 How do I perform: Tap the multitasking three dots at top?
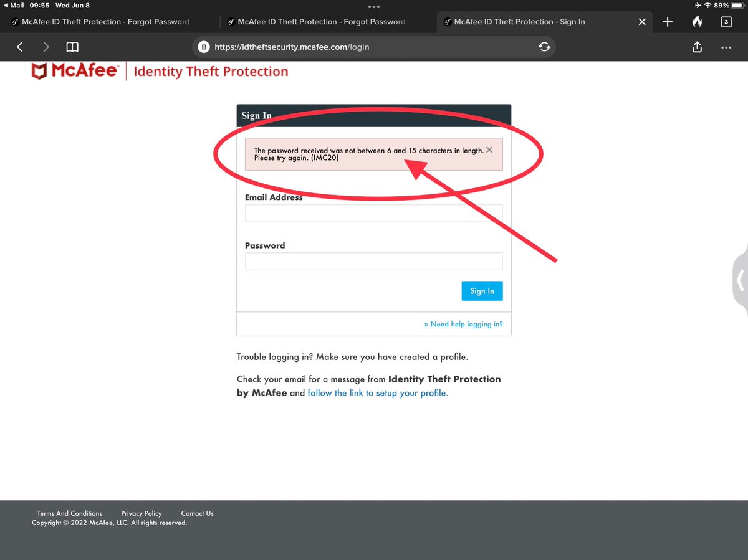pyautogui.click(x=374, y=6)
